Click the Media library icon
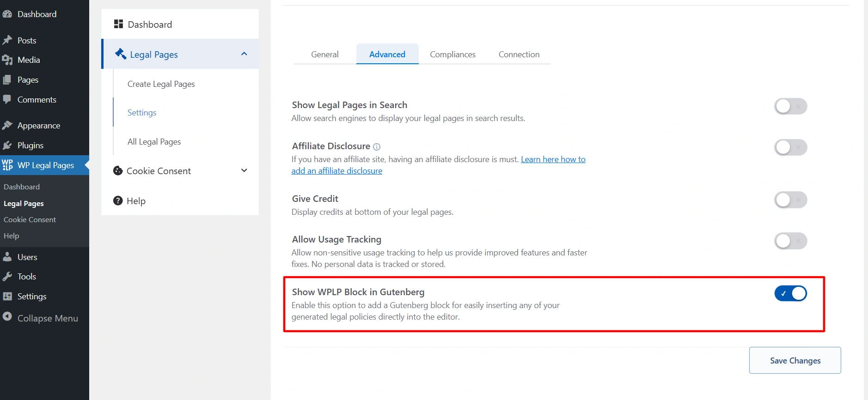 7,60
